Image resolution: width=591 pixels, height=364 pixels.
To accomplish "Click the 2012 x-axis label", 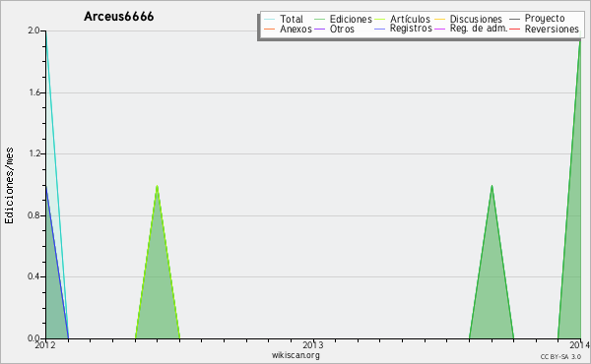I will 45,345.
